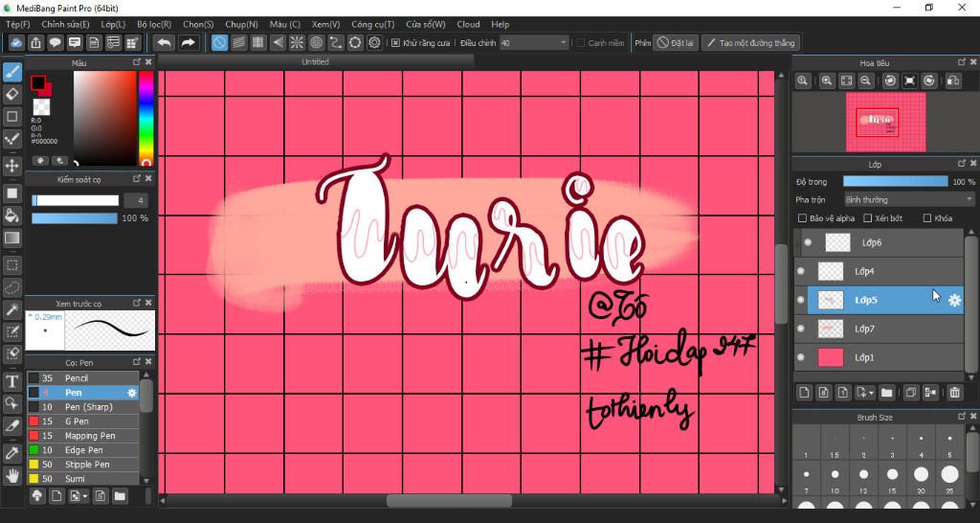Adjust the Độ trong layer opacity slider
The width and height of the screenshot is (980, 523).
[x=895, y=181]
